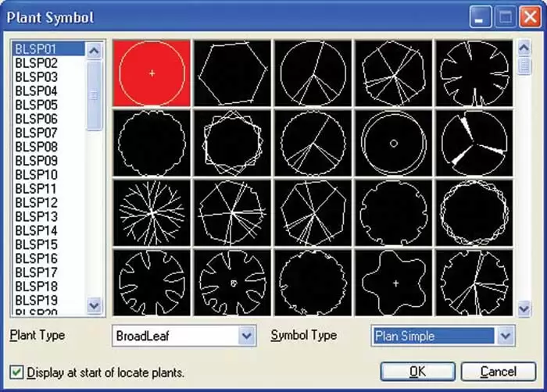Click down arrow of thumbnail grid scrollbar

pos(524,309)
